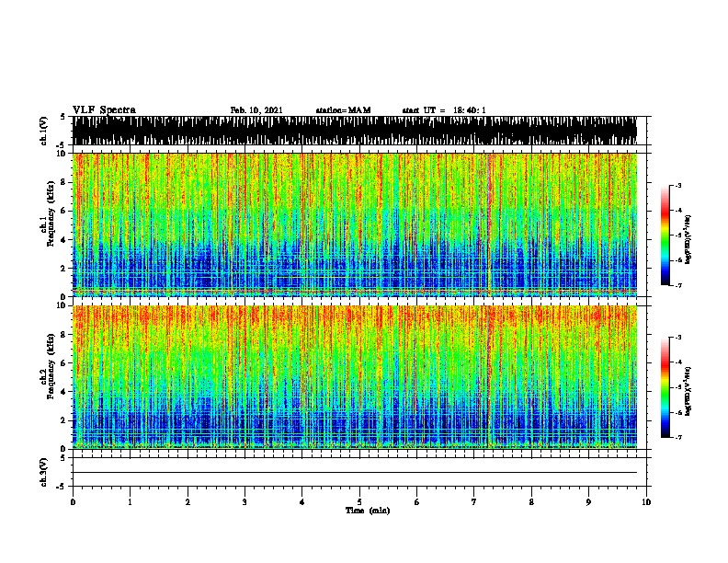Click the time axis tick label "9"
This screenshot has height=563, width=728.
click(588, 502)
